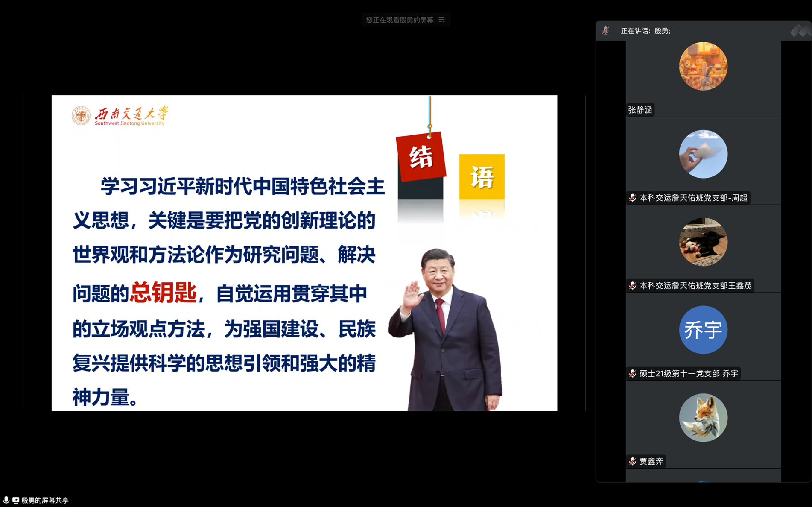Click the 正在讲话: 殷勇 speaker label
812x507 pixels.
tap(645, 31)
